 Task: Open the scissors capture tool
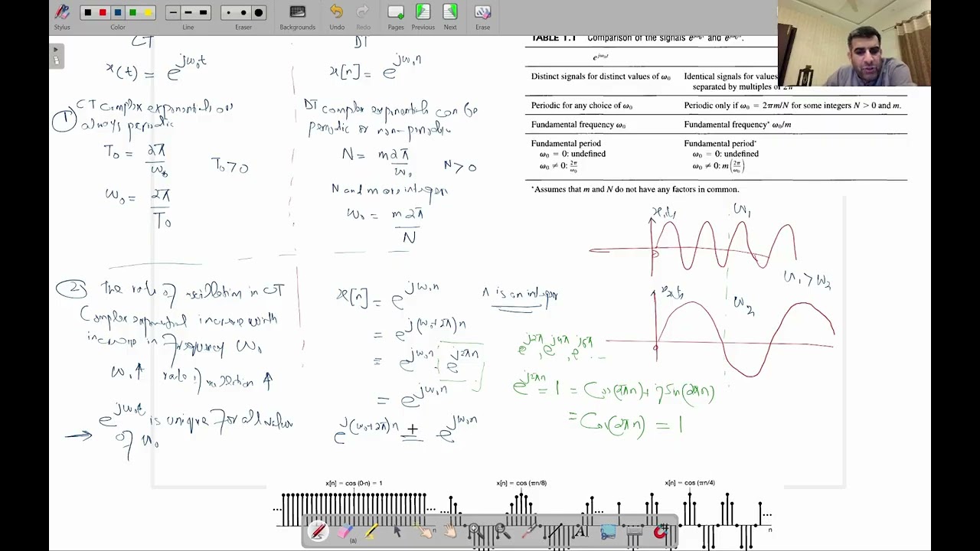point(609,531)
